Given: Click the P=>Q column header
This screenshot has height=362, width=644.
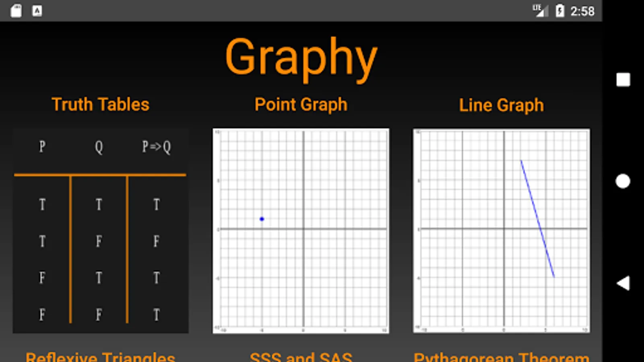Looking at the screenshot, I should click(x=157, y=147).
